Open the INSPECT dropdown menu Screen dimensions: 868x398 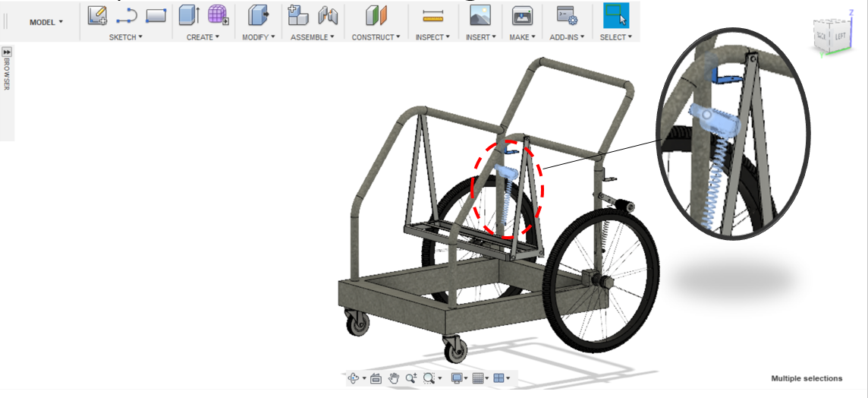tap(432, 37)
